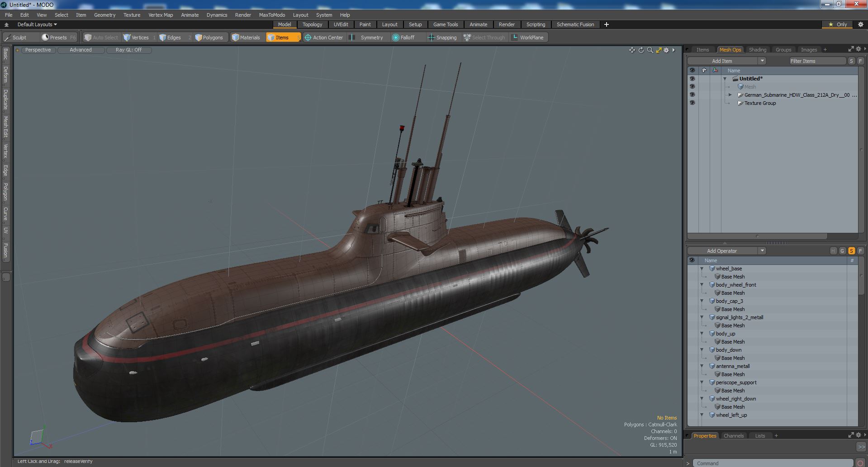The height and width of the screenshot is (467, 868).
Task: Select the body_wheel_front operator
Action: click(735, 285)
